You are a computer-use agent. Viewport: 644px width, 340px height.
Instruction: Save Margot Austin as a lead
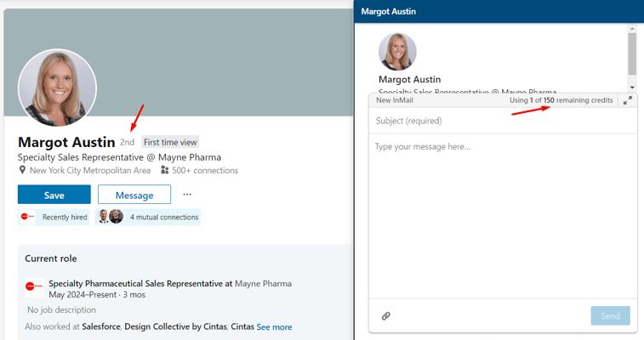click(x=54, y=195)
